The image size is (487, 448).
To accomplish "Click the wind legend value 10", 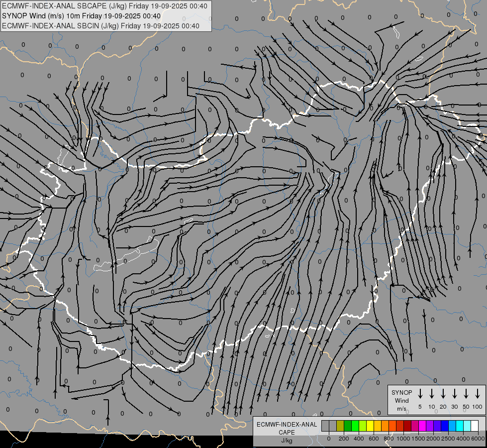I will click(x=432, y=407).
